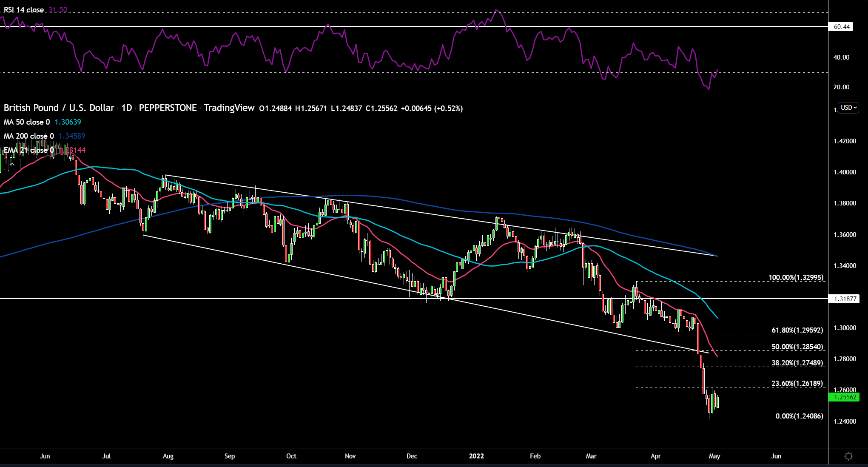Collapse the indicator legend with chevron

coord(12,164)
